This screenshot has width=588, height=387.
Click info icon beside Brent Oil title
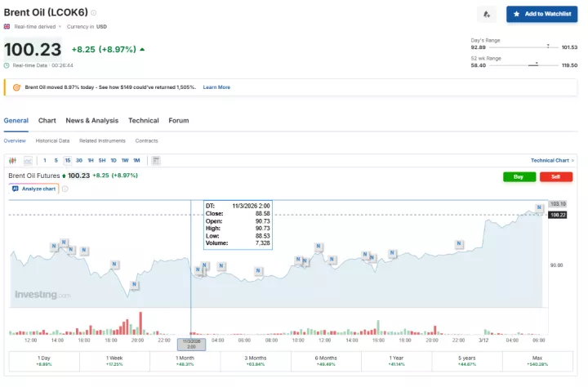(93, 13)
